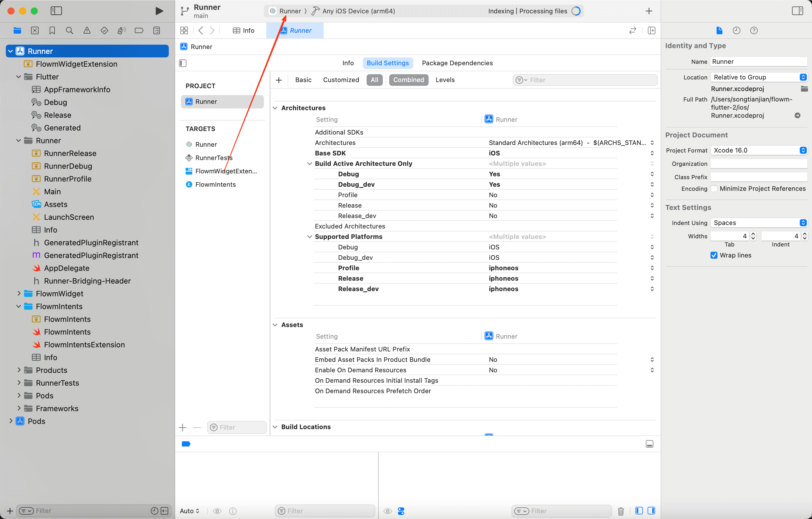Viewport: 812px width, 519px height.
Task: Open the Find navigator magnifier icon
Action: (x=70, y=31)
